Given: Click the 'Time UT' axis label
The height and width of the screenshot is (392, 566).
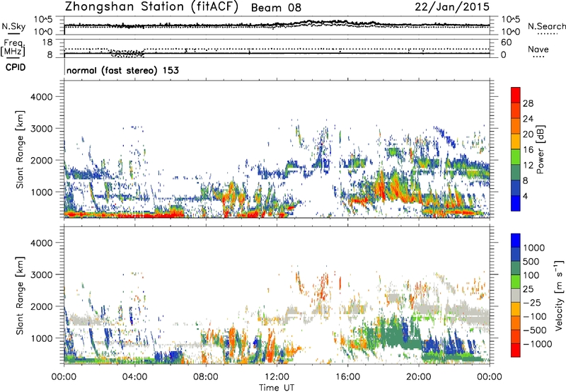Looking at the screenshot, I should (x=277, y=388).
